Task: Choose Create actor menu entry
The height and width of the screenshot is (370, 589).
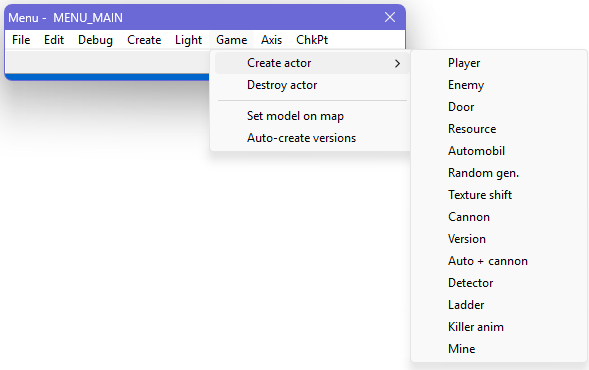Action: tap(312, 63)
